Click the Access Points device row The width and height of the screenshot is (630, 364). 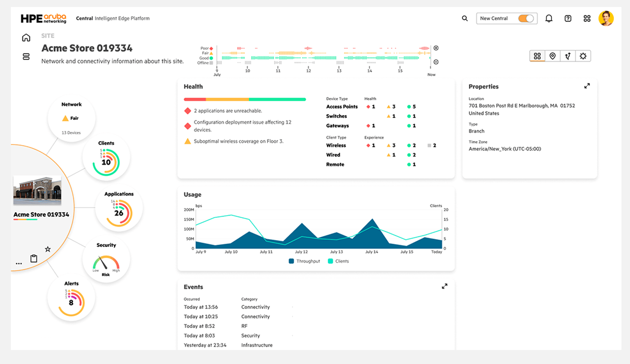coord(371,106)
